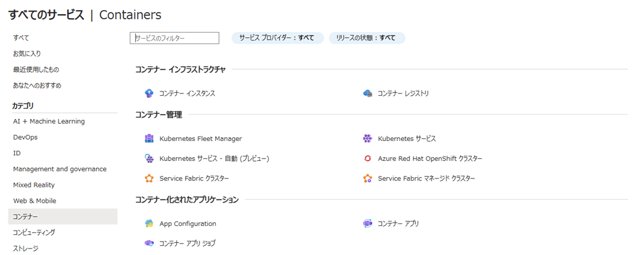The image size is (644, 255).
Task: Select the highlighted コンテナー category
Action: (62, 216)
